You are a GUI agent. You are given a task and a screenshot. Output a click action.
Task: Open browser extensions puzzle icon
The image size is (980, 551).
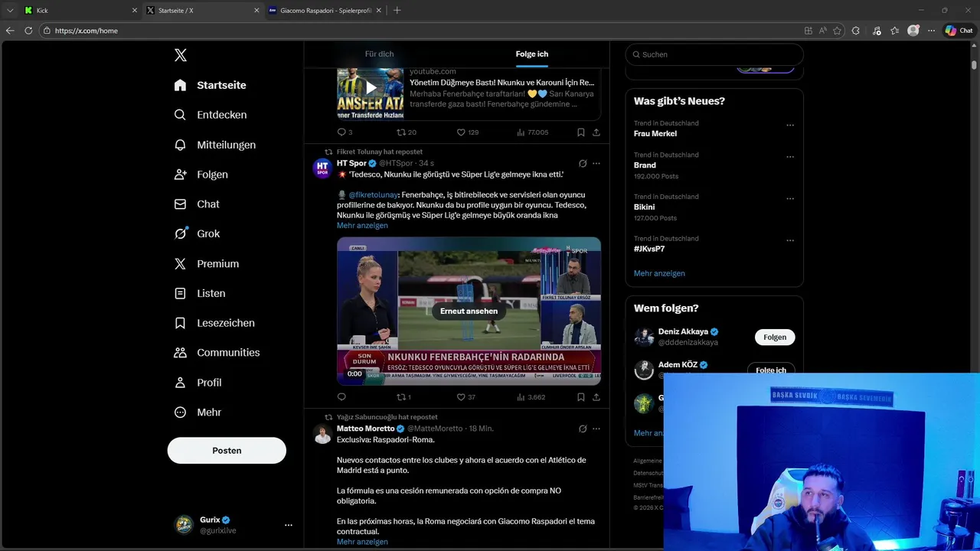pyautogui.click(x=856, y=31)
